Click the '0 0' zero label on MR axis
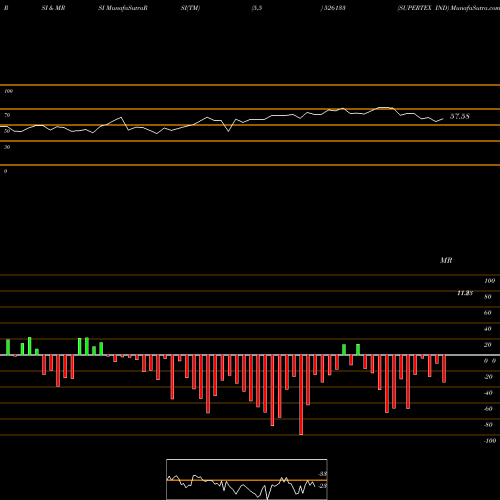The height and width of the screenshot is (500, 500). pyautogui.click(x=490, y=361)
